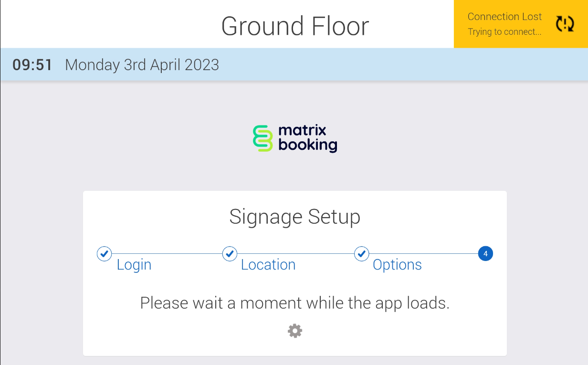
Task: Click the 'matrix booking' wordmark text
Action: (x=307, y=138)
